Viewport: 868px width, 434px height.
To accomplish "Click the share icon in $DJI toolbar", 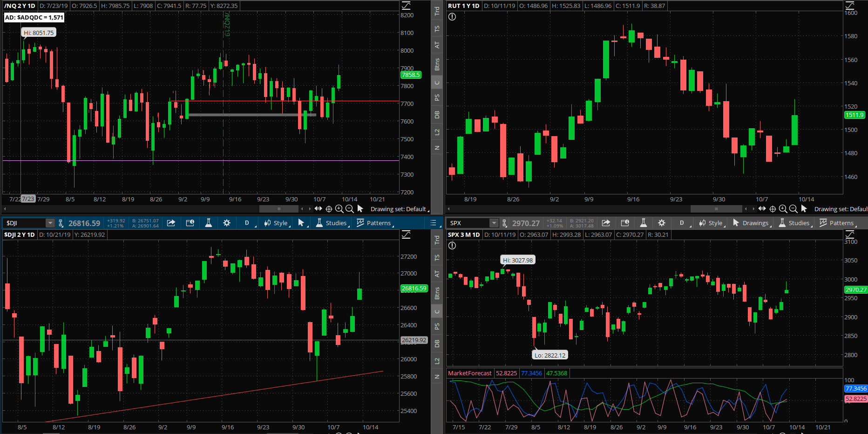I will [x=171, y=223].
